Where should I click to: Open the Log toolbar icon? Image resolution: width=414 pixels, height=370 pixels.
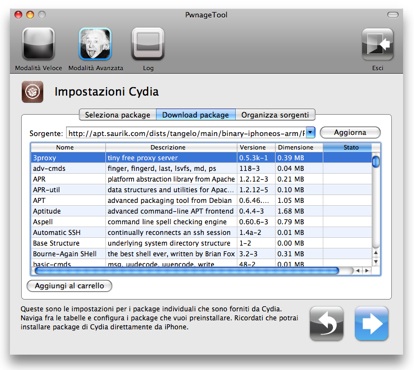click(x=148, y=44)
